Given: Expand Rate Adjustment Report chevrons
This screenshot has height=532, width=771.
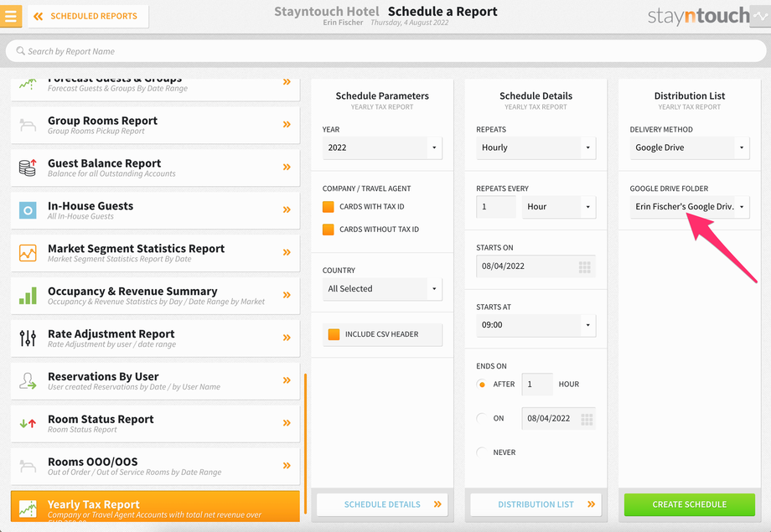Looking at the screenshot, I should [x=287, y=338].
